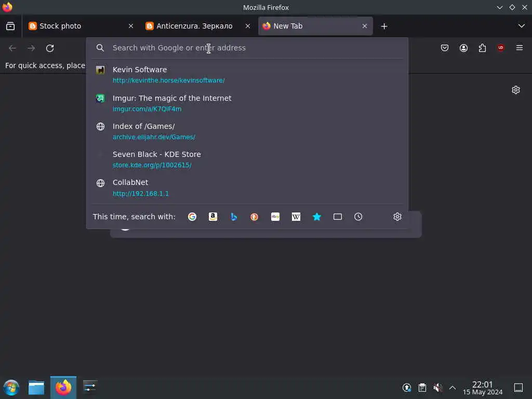Close the Stock photo tab

tap(131, 26)
